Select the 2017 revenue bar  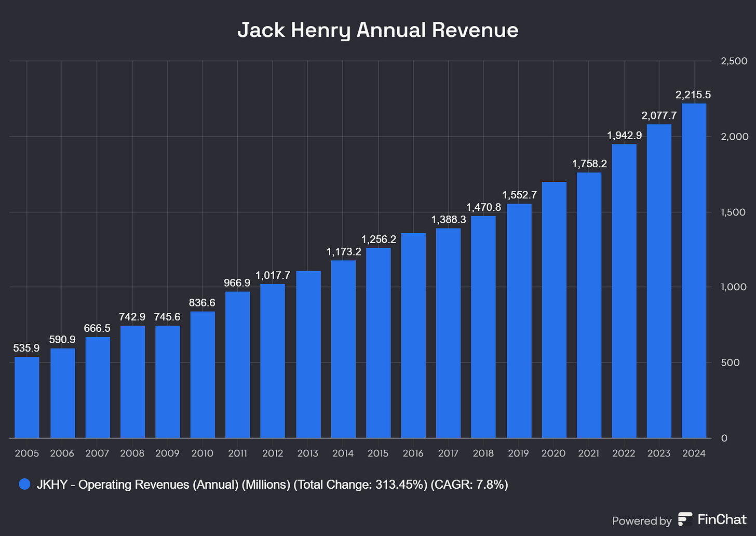[448, 333]
